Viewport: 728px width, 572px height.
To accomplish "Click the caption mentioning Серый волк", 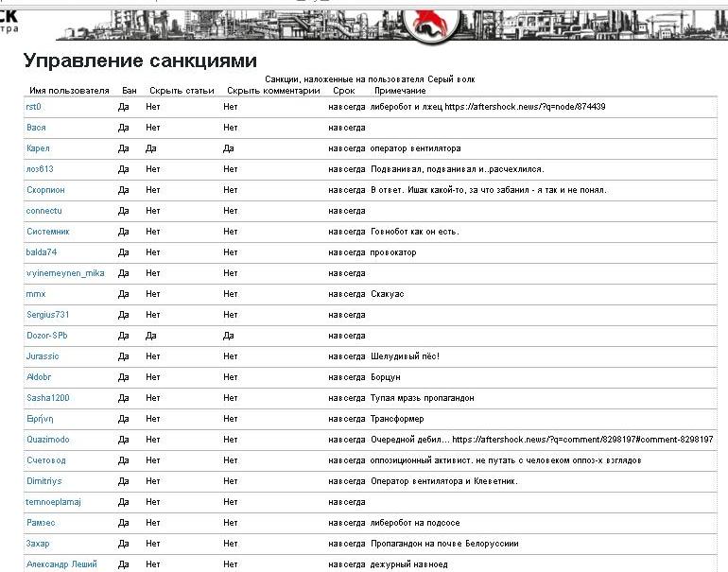I will [370, 79].
